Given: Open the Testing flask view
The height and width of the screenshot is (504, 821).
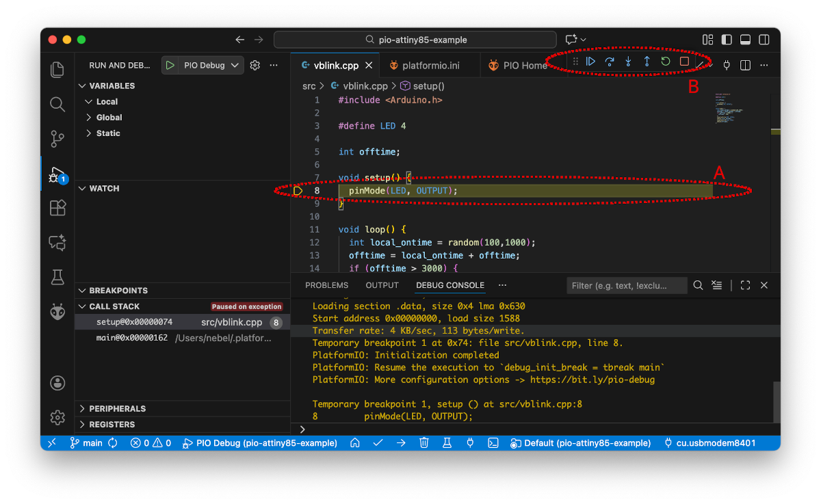Looking at the screenshot, I should (57, 277).
